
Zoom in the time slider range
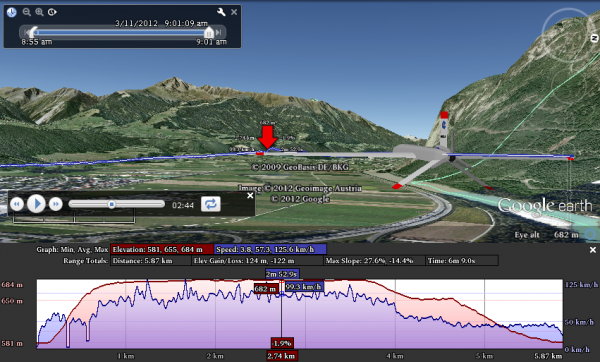point(39,12)
